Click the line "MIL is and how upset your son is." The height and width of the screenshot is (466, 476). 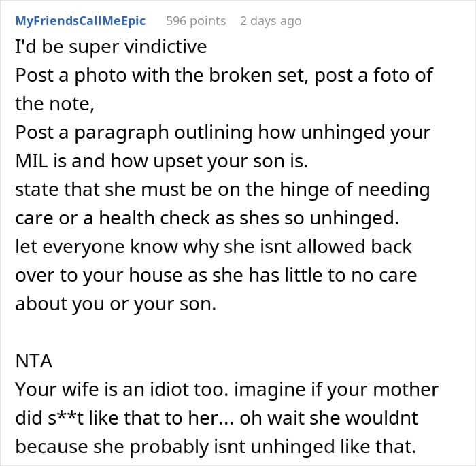coord(162,161)
